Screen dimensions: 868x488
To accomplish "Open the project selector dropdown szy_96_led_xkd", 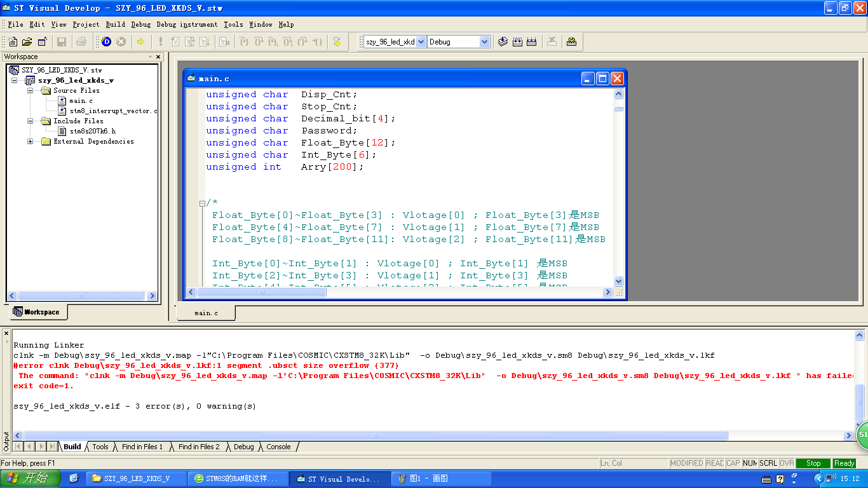I will tap(421, 42).
